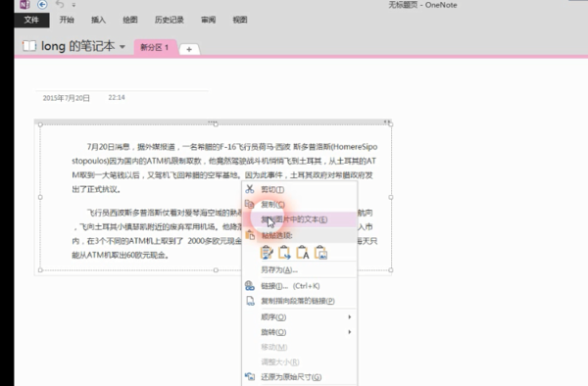Click the image's right-middle resize handle
Image resolution: width=588 pixels, height=386 pixels.
click(391, 197)
